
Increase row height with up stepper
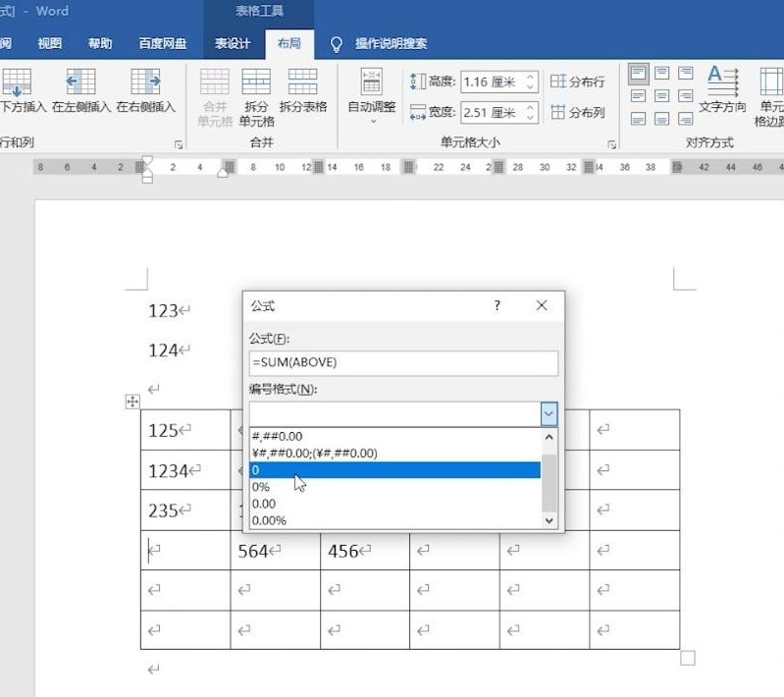tap(531, 77)
